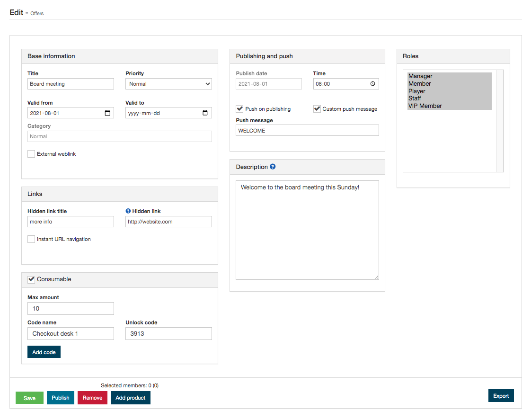This screenshot has height=420, width=531.
Task: Click the Hidden link help icon
Action: [128, 211]
